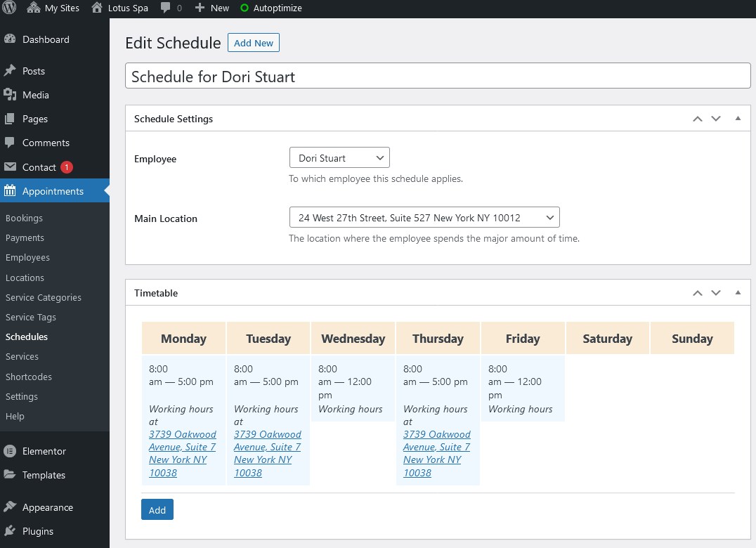Move Timetable panel down
756x548 pixels.
pos(716,292)
